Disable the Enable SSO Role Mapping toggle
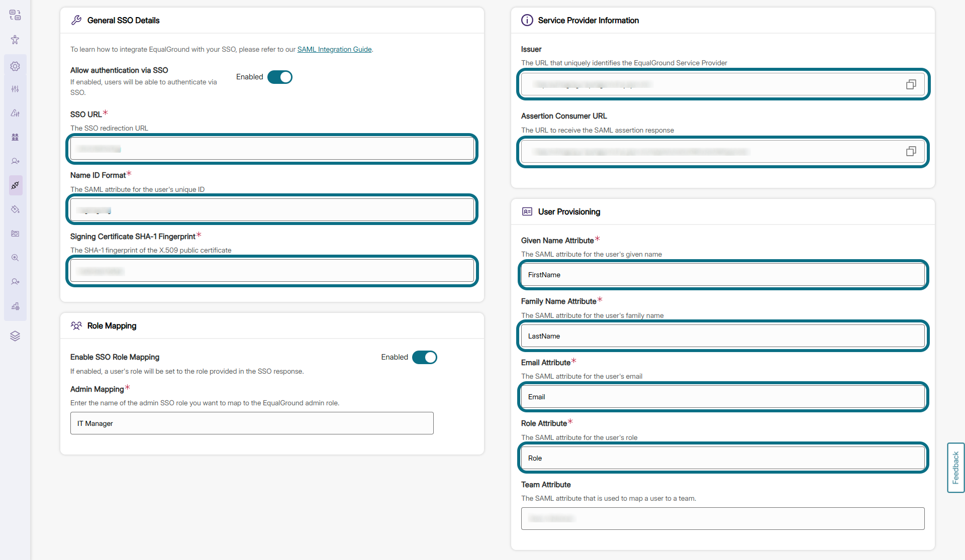 coord(425,357)
